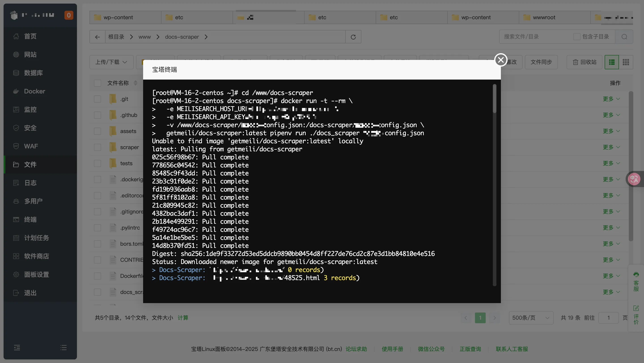Open 评价 feedback widget
The height and width of the screenshot is (363, 644).
(x=636, y=315)
